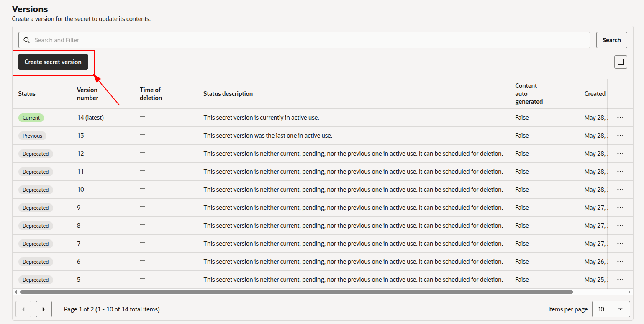
Task: Expand the Items per page dropdown
Action: point(611,309)
